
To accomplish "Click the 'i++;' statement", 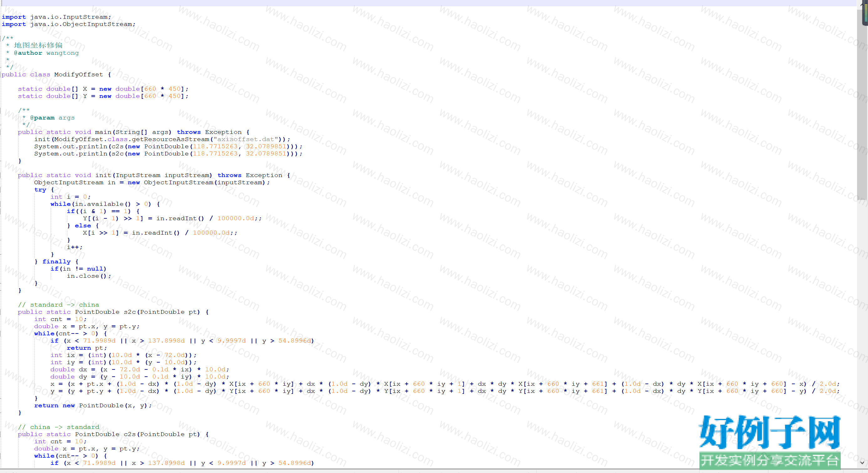I will tap(75, 247).
